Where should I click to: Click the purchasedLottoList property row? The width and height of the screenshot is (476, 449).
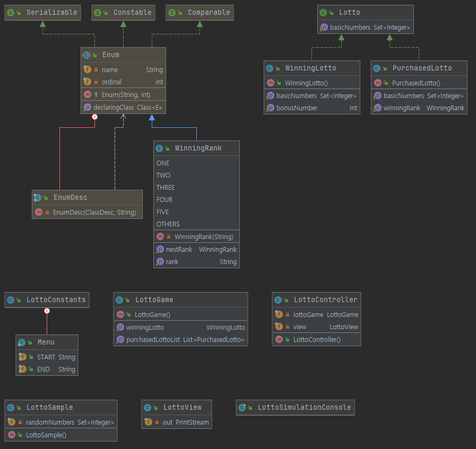[180, 340]
